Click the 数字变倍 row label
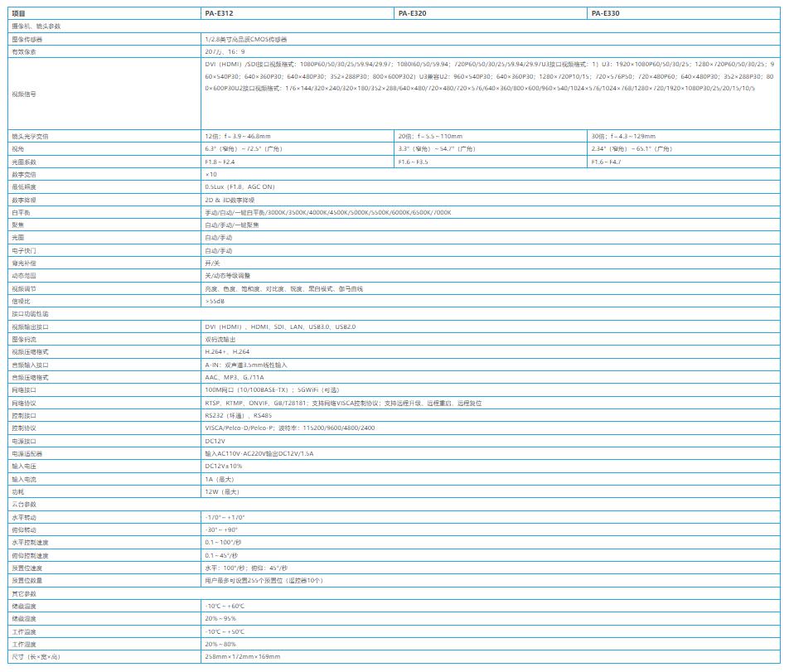Image resolution: width=789 pixels, height=672 pixels. pos(24,175)
